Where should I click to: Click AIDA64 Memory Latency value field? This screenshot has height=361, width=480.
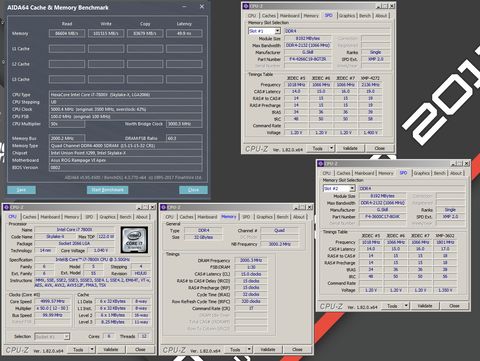point(184,33)
